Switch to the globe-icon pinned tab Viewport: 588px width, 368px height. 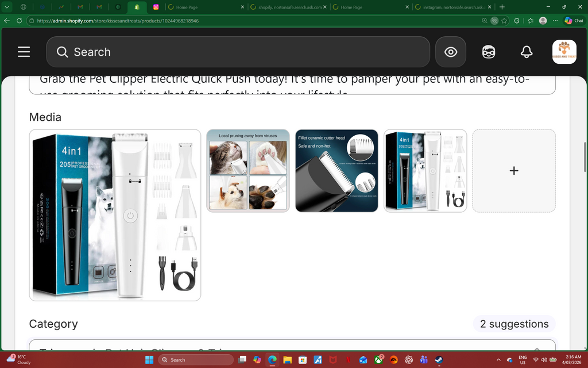[23, 7]
